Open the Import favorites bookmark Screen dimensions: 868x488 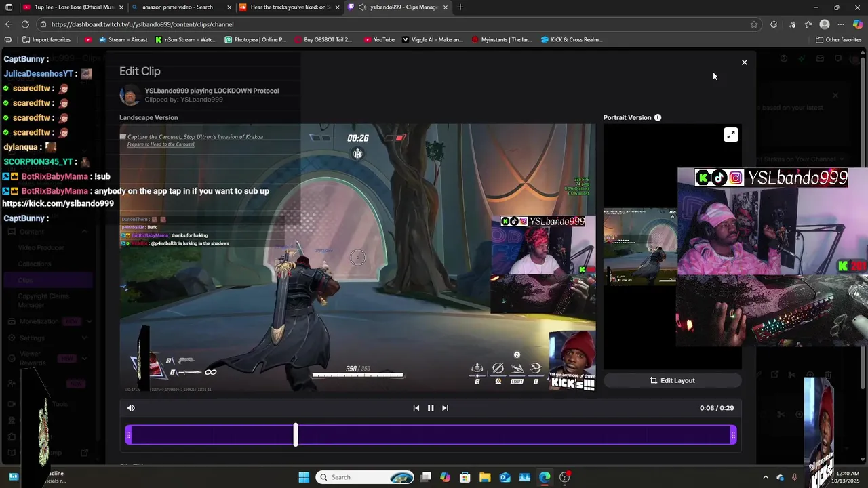[46, 39]
